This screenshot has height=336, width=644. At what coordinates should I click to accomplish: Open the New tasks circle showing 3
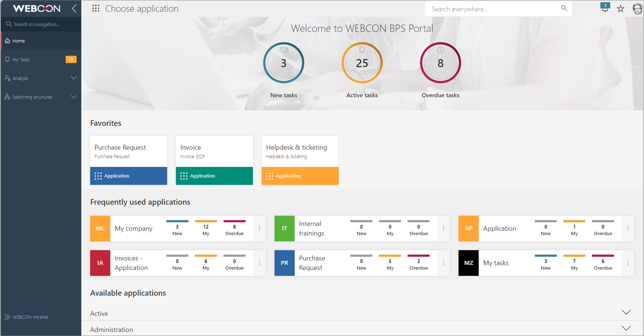pos(284,63)
